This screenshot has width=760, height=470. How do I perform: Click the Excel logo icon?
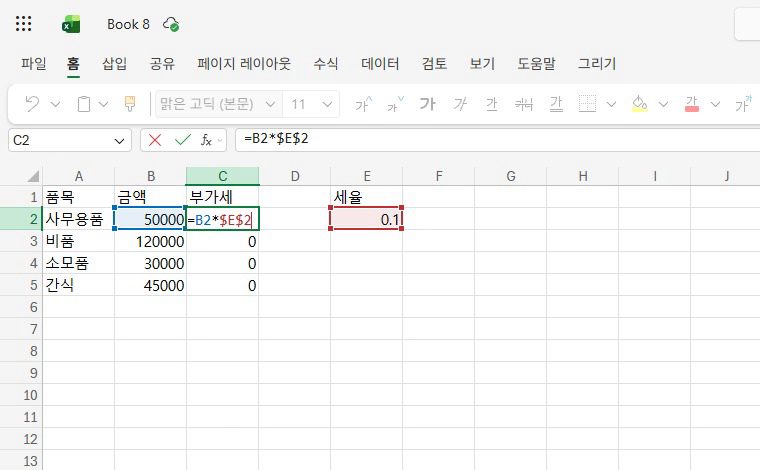71,24
